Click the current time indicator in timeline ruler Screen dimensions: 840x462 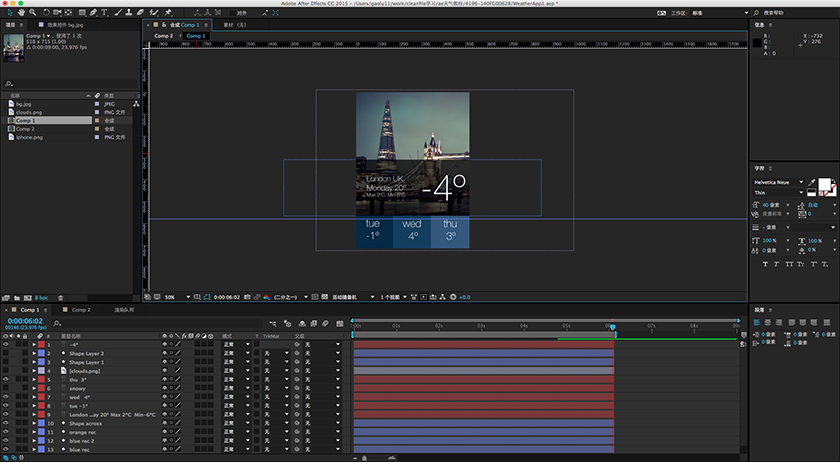[x=612, y=326]
